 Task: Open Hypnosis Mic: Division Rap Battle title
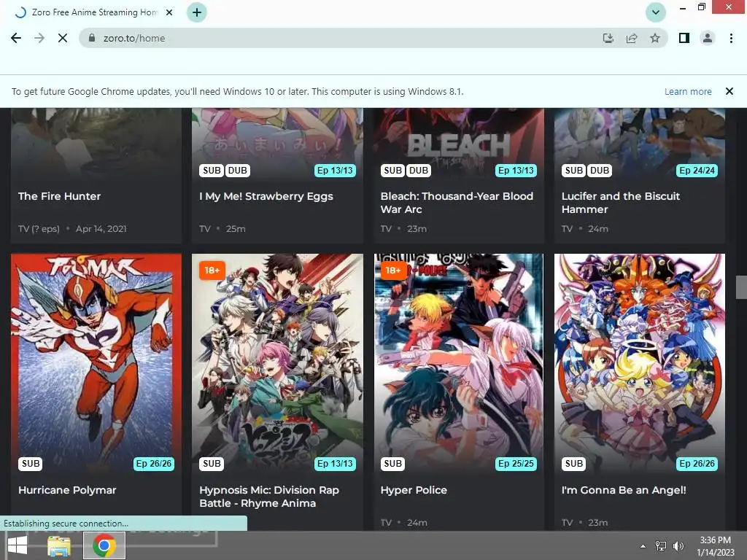coord(269,497)
